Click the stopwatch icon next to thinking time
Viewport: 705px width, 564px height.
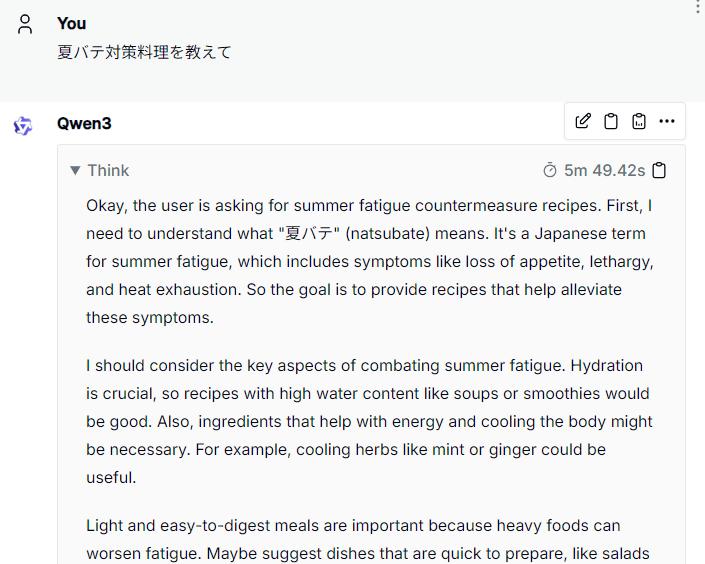click(x=549, y=170)
